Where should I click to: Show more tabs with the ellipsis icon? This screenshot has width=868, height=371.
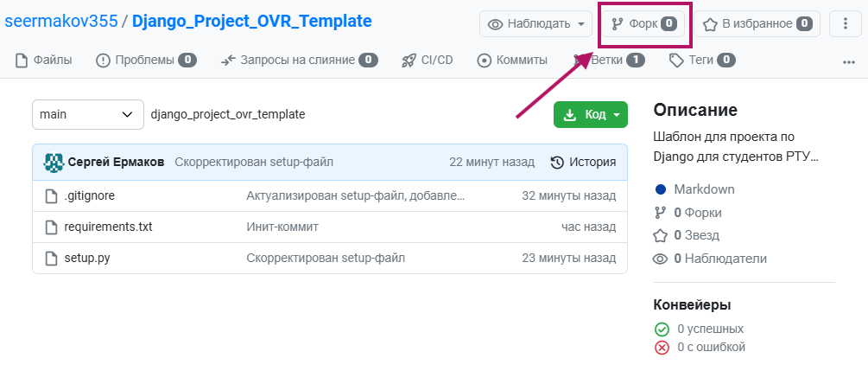point(849,62)
